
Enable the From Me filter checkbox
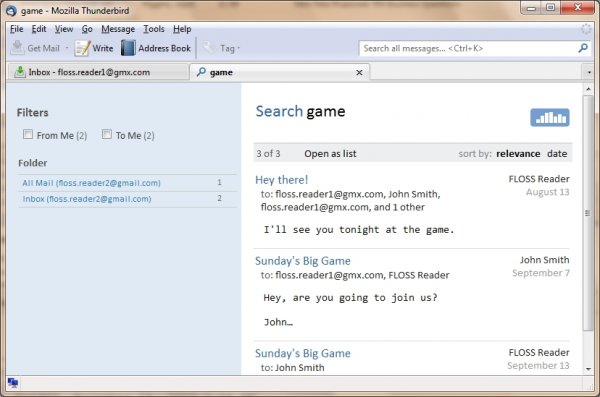click(x=28, y=134)
